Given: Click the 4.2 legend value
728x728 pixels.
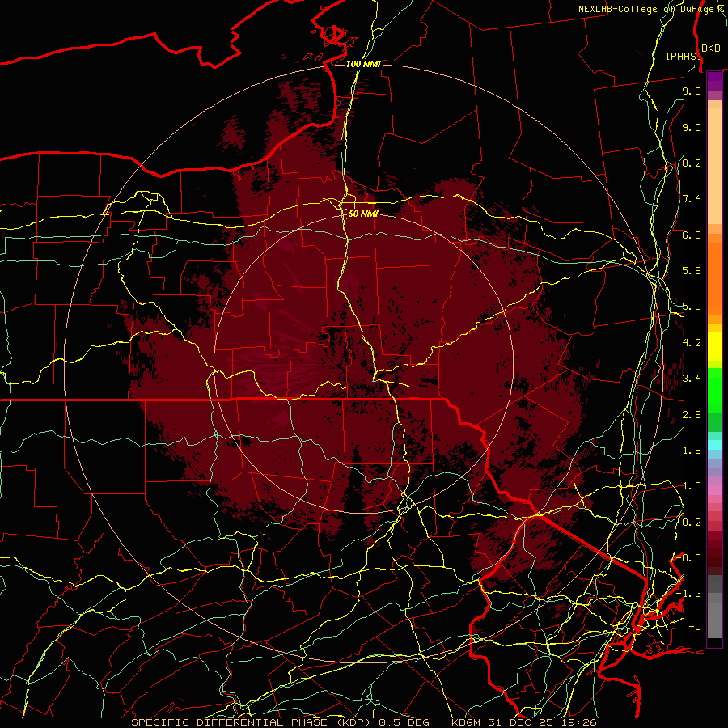Looking at the screenshot, I should click(x=692, y=343).
